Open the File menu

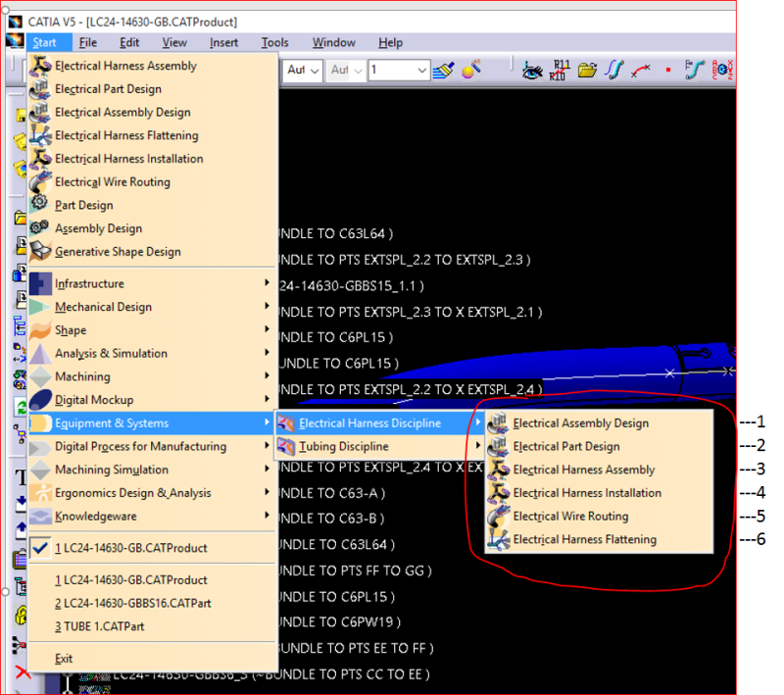pos(88,42)
